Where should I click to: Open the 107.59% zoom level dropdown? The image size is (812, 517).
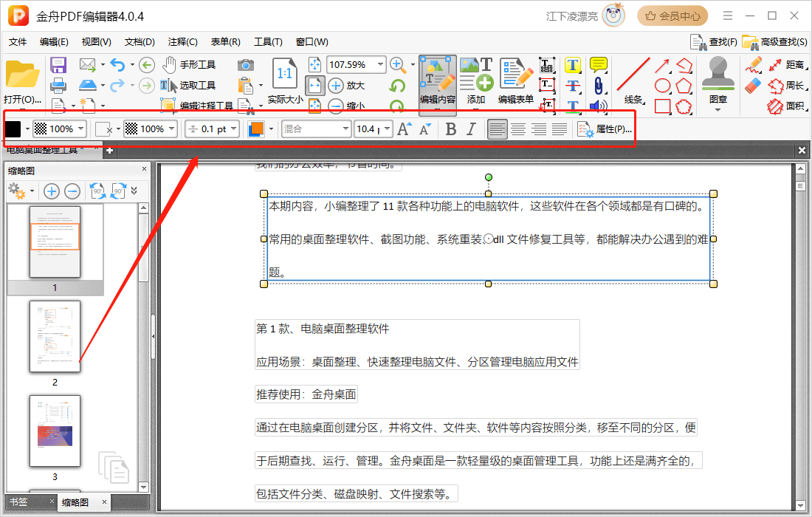click(381, 65)
